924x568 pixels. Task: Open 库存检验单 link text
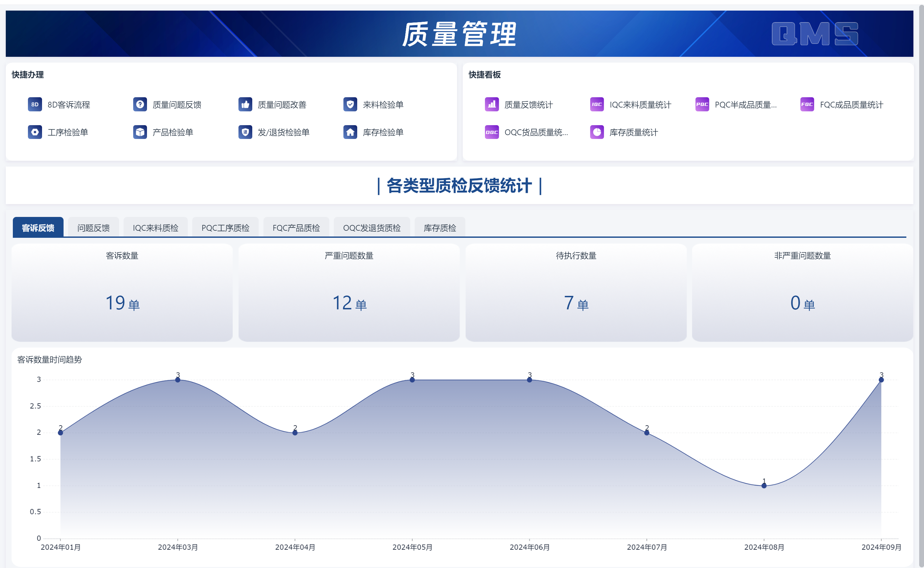click(x=383, y=132)
